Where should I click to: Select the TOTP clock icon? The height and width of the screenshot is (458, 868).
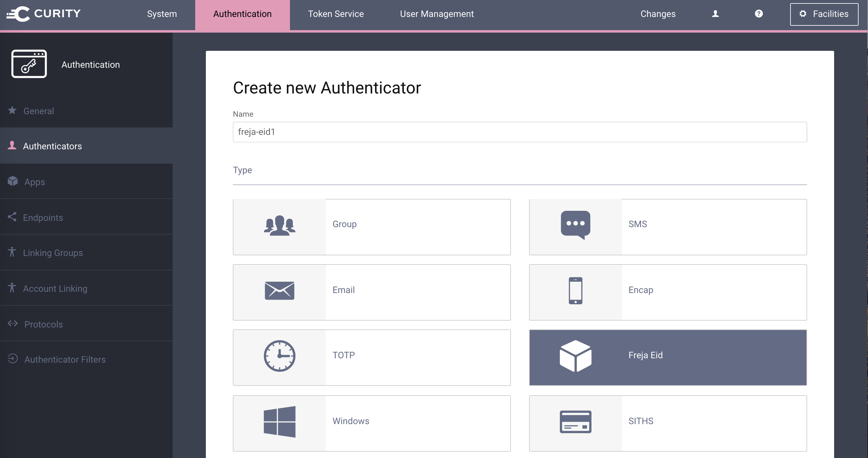[x=279, y=356]
